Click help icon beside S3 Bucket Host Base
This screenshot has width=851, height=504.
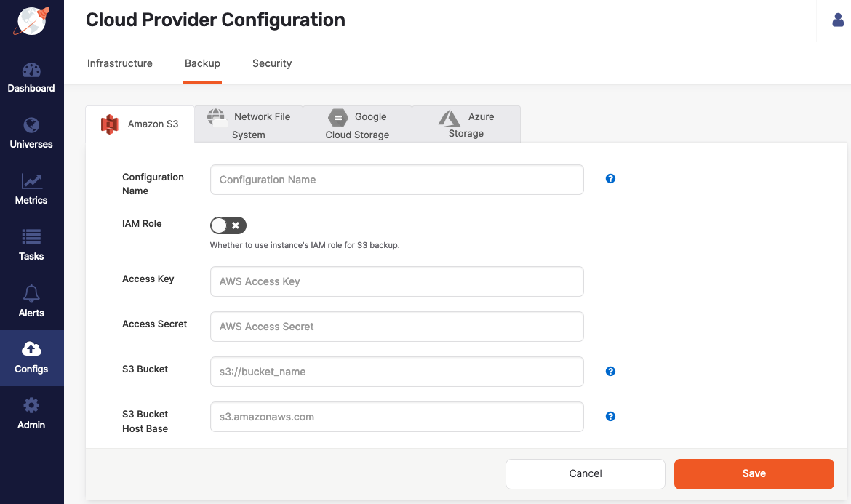click(610, 417)
